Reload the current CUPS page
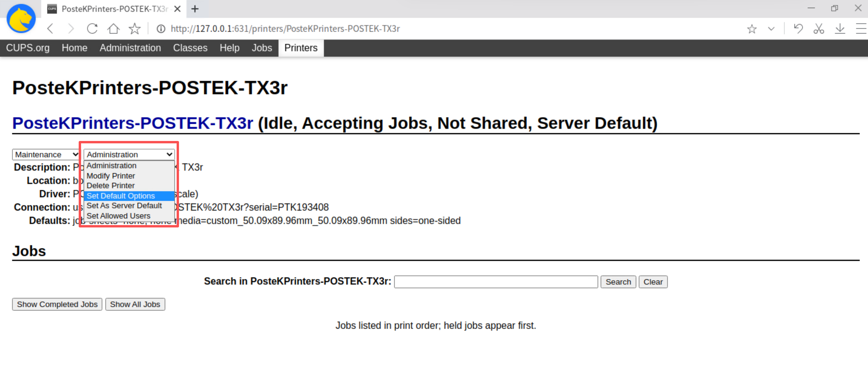Viewport: 868px width, 369px height. 92,29
